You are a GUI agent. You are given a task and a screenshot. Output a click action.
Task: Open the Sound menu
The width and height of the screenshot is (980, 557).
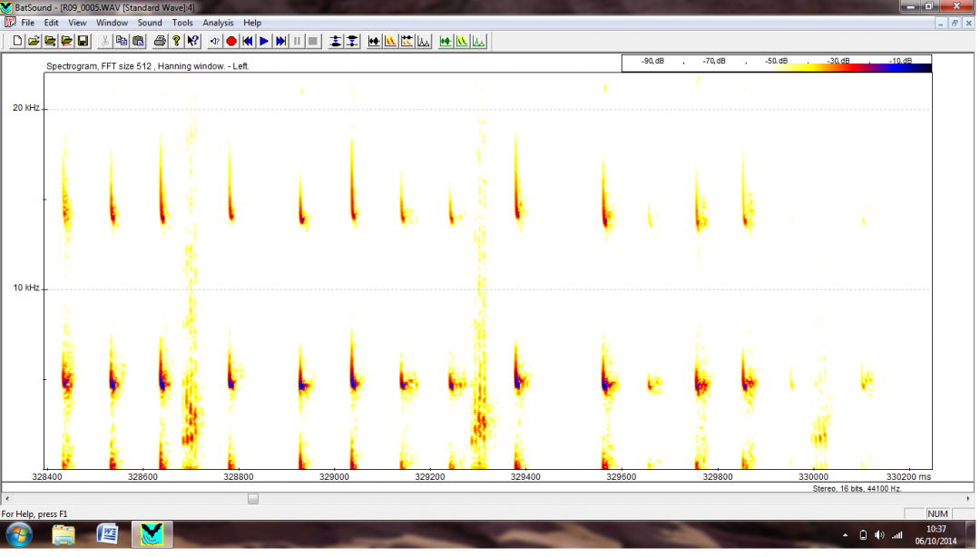click(x=149, y=23)
